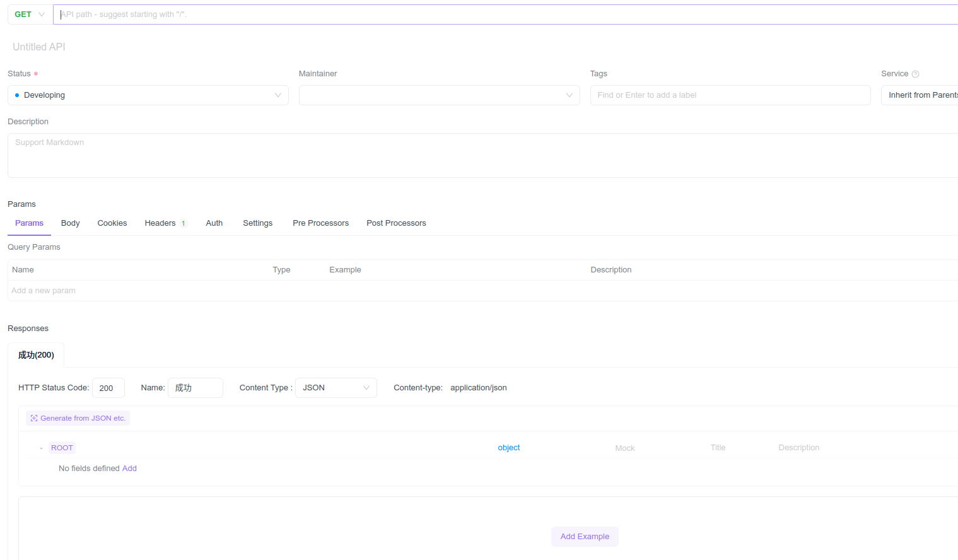Click the Add link for fields

(129, 469)
